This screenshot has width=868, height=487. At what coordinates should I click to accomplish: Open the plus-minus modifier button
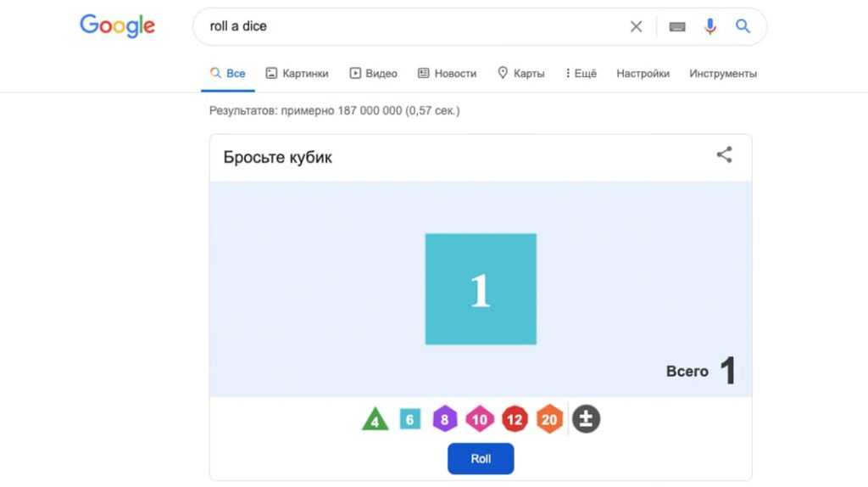tap(586, 419)
